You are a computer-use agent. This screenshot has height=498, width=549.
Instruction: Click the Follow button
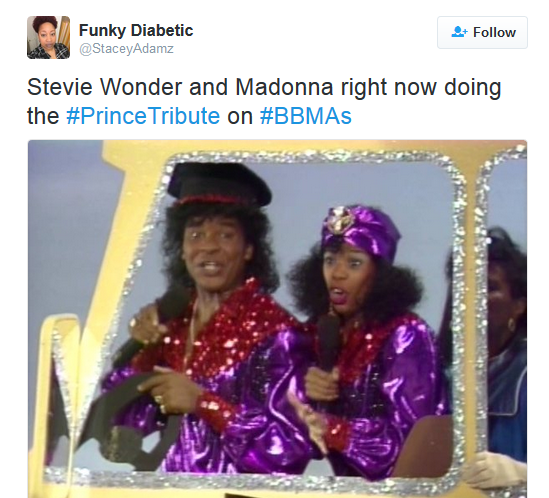(482, 32)
